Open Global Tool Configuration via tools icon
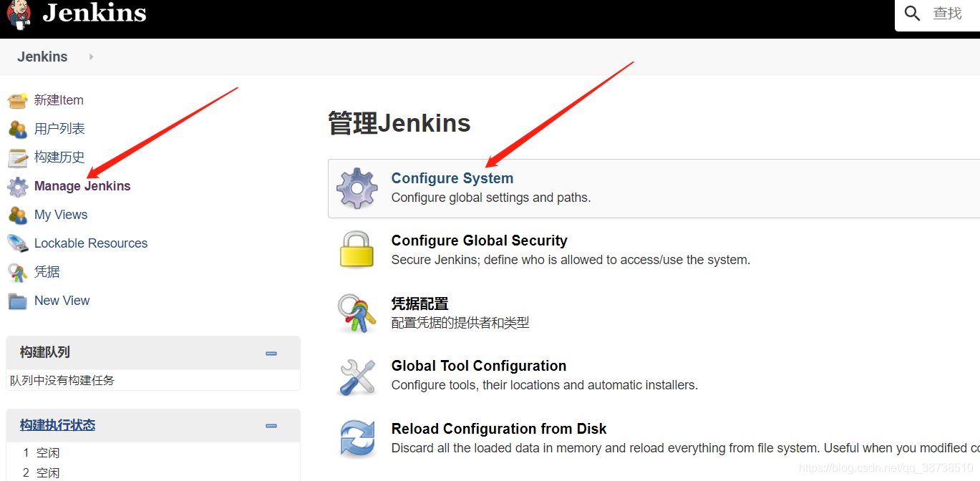980x481 pixels. coord(356,374)
